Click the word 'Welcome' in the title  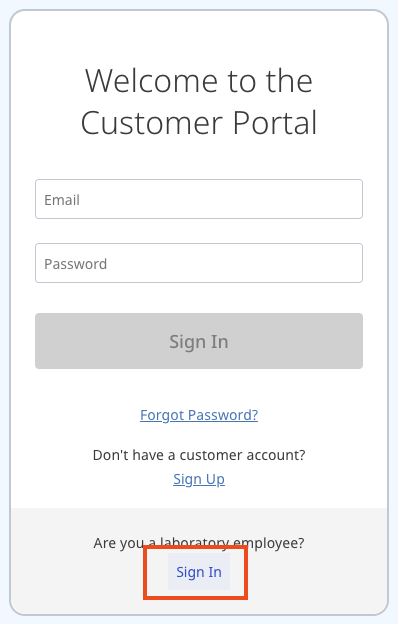tap(152, 81)
